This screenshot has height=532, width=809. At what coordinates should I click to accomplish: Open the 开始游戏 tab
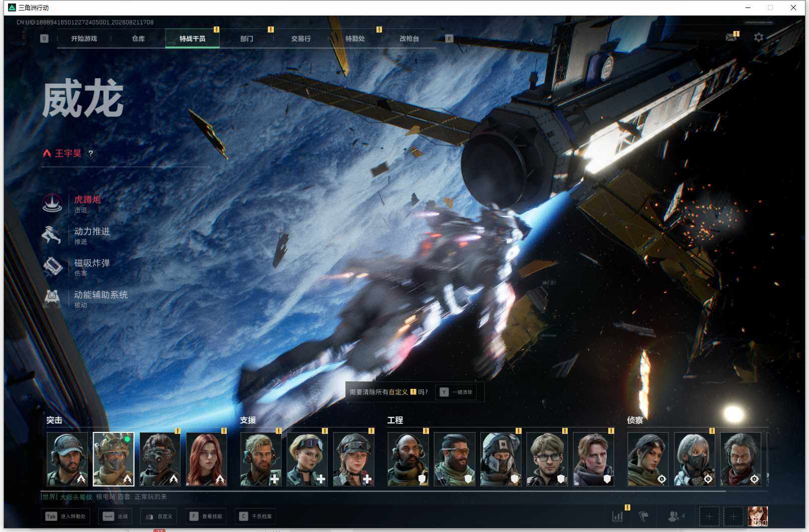[x=84, y=39]
